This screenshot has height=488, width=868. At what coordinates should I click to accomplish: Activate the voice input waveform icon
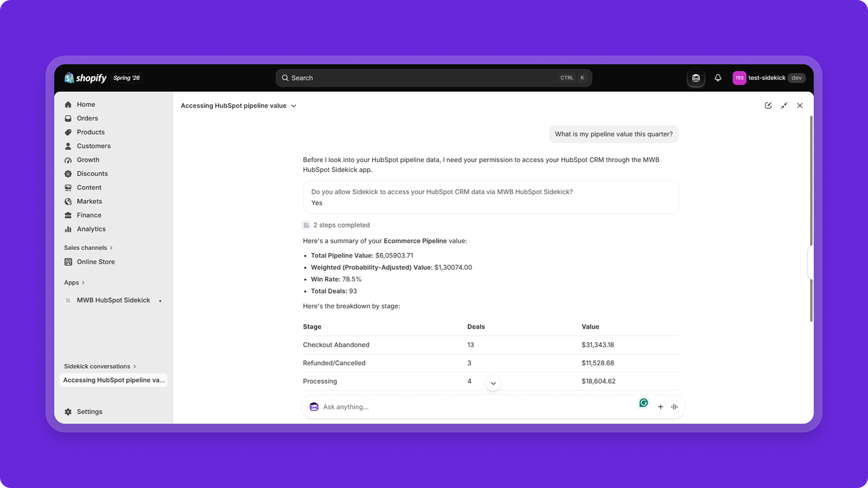pyautogui.click(x=674, y=407)
